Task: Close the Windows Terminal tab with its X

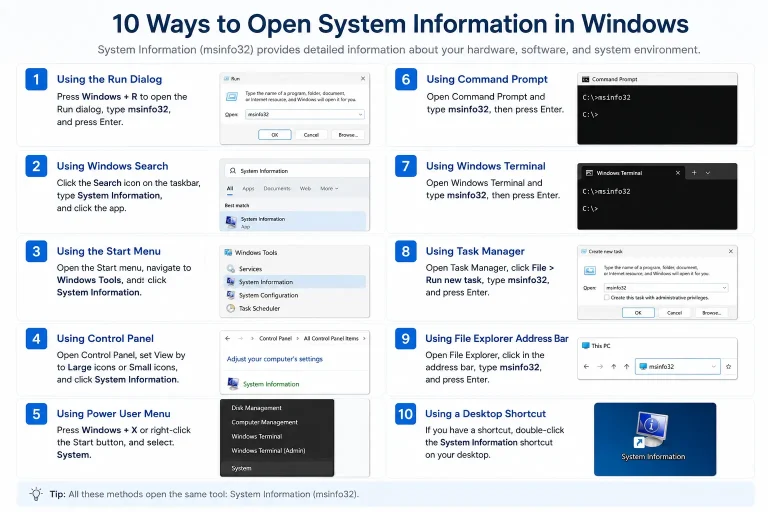Action: 678,172
